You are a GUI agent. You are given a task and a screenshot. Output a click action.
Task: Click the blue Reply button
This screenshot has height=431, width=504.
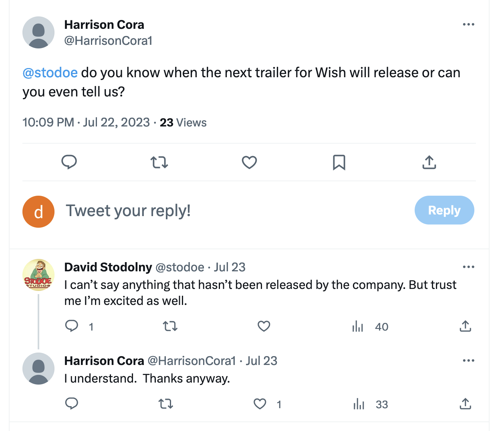(444, 210)
